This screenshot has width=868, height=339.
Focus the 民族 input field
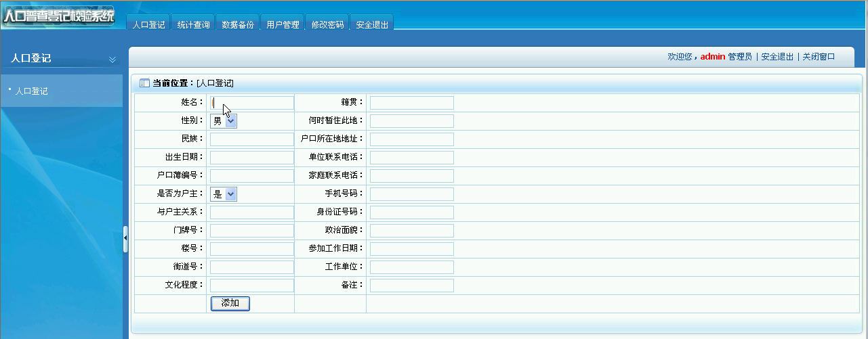click(x=252, y=139)
